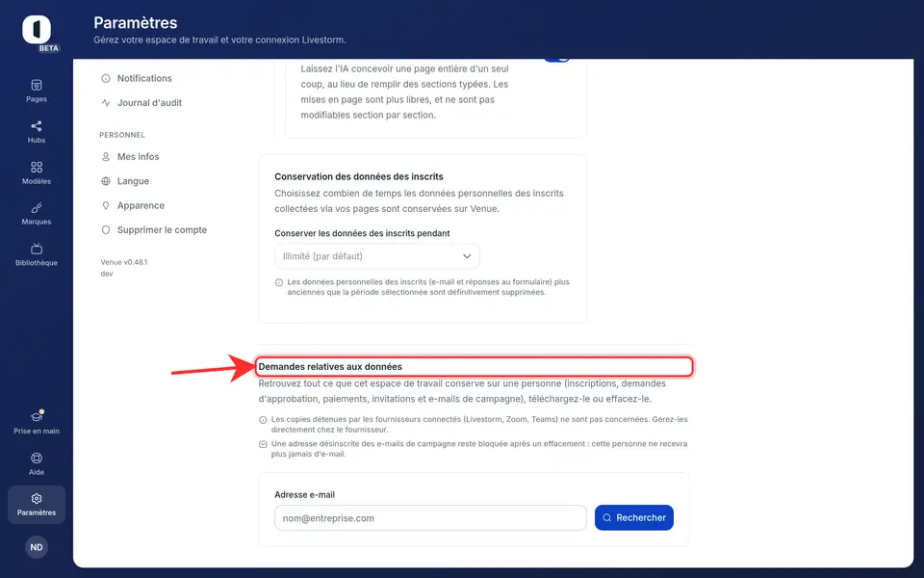This screenshot has height=578, width=924.
Task: Click the Conservation des données des inscrits heading
Action: coord(359,176)
